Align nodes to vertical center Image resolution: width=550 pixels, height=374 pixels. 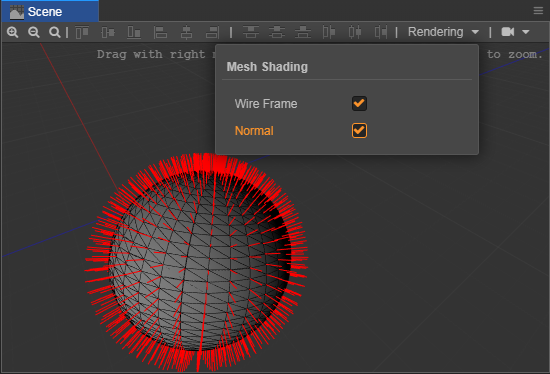pyautogui.click(x=108, y=32)
